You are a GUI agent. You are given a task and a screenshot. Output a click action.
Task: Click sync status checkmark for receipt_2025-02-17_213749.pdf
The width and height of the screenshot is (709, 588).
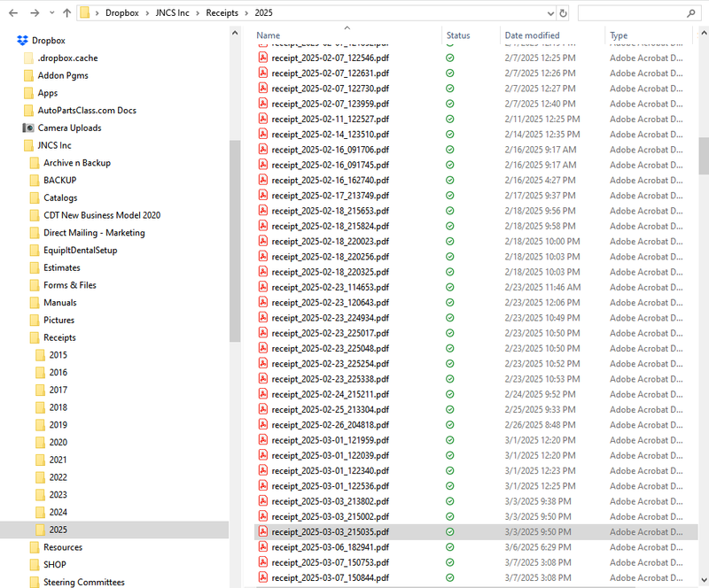tap(450, 195)
